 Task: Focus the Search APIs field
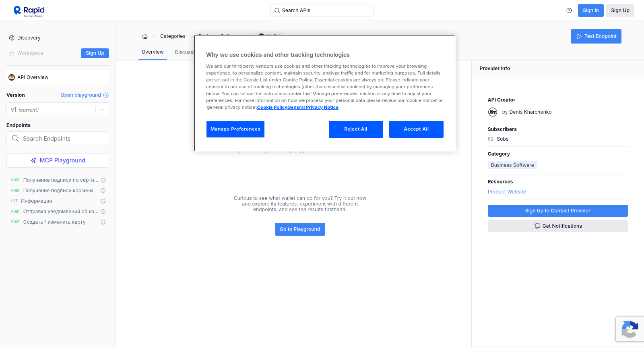pos(322,10)
